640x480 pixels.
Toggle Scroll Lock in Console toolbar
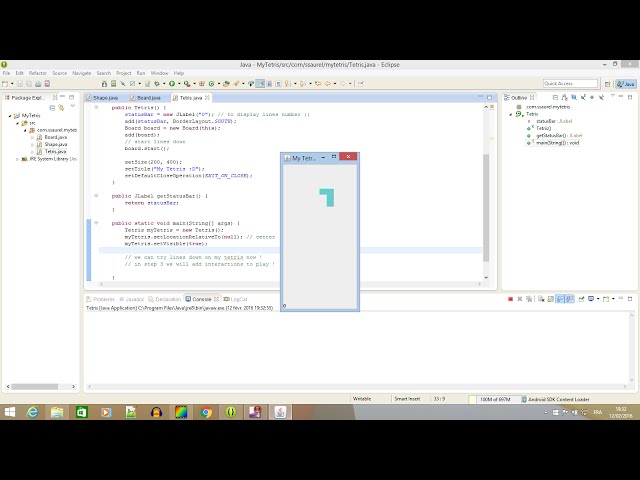551,299
